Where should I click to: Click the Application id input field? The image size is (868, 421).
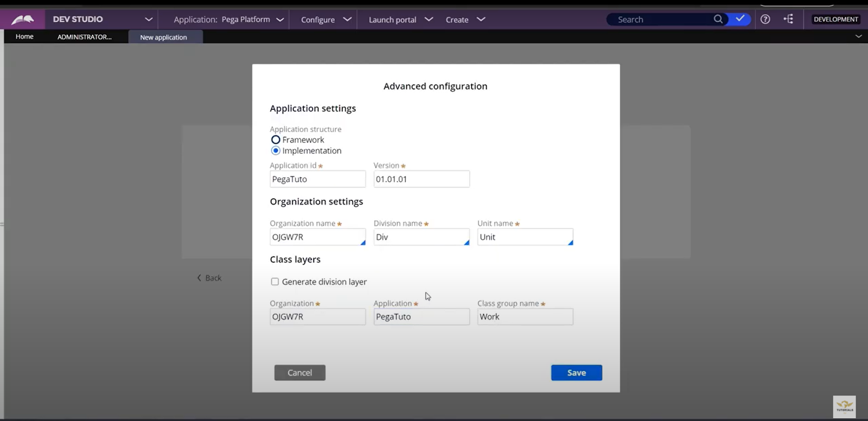coord(318,179)
